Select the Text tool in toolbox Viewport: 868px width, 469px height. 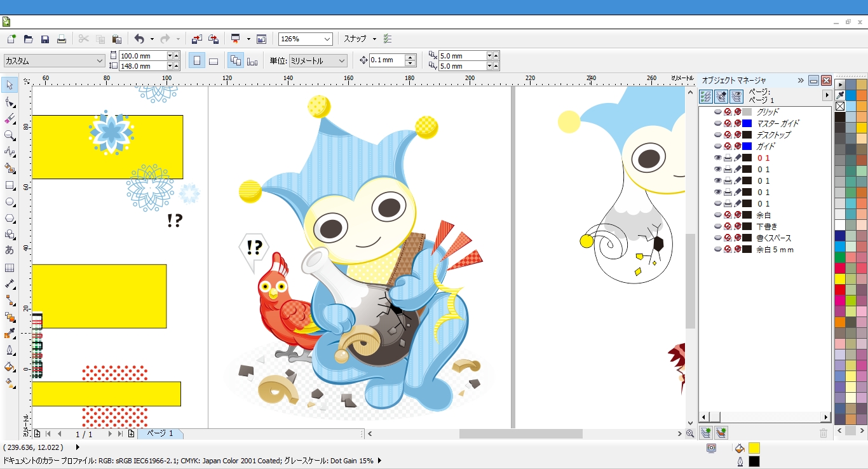(10, 250)
